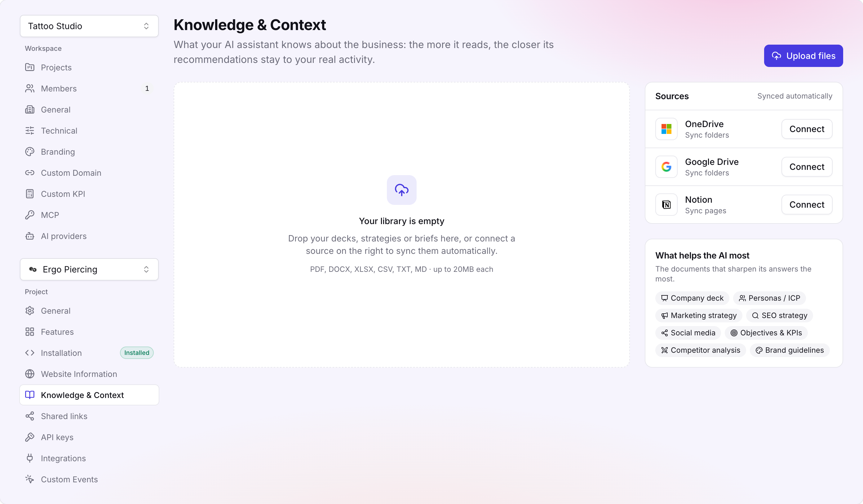Open Shared links section
The height and width of the screenshot is (504, 863).
tap(89, 416)
